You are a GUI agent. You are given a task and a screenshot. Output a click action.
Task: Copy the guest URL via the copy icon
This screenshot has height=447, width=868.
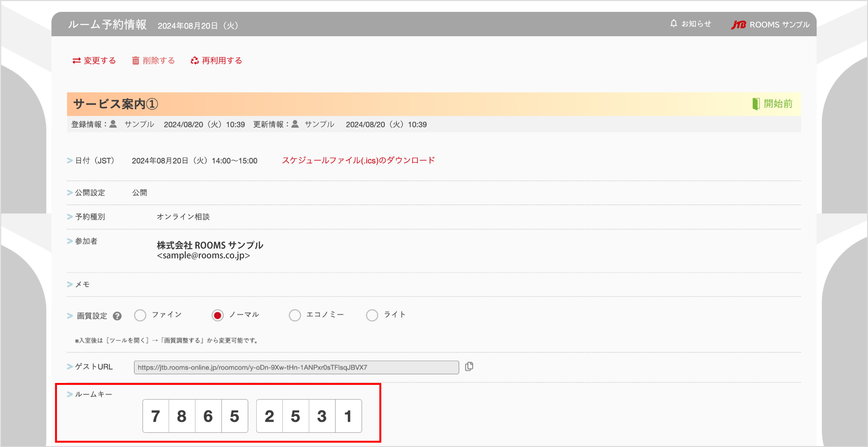tap(469, 367)
